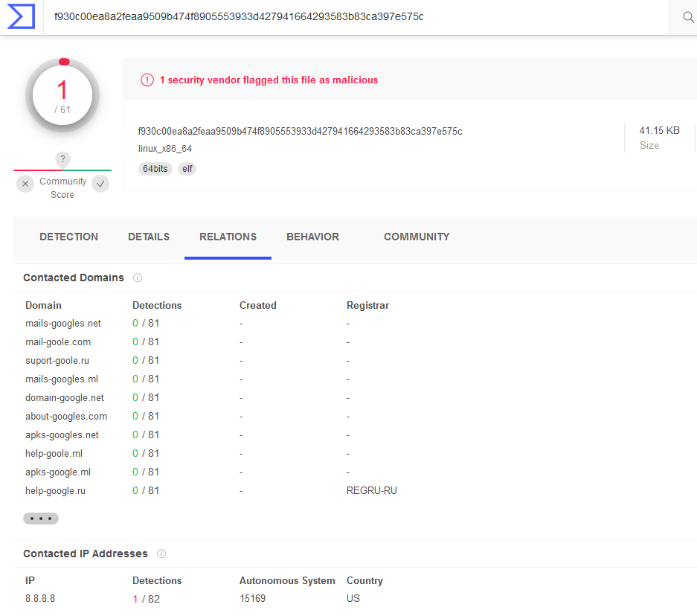Click the Community Score label

point(62,188)
